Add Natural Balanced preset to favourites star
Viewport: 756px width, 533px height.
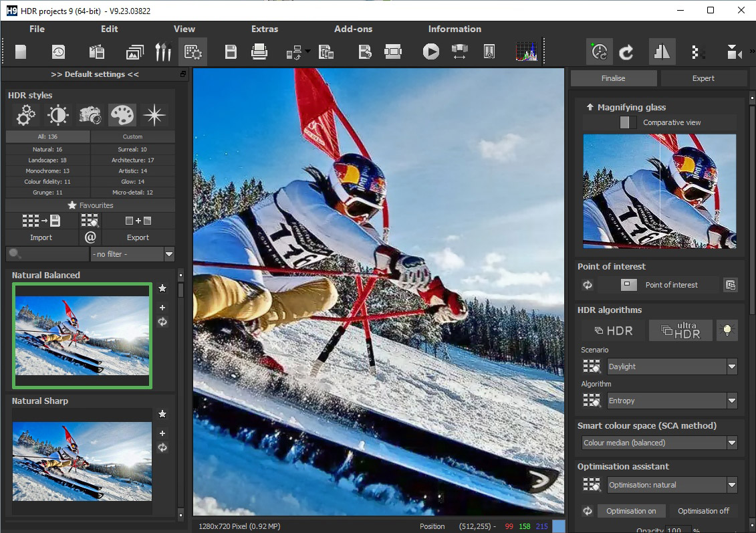pyautogui.click(x=162, y=289)
